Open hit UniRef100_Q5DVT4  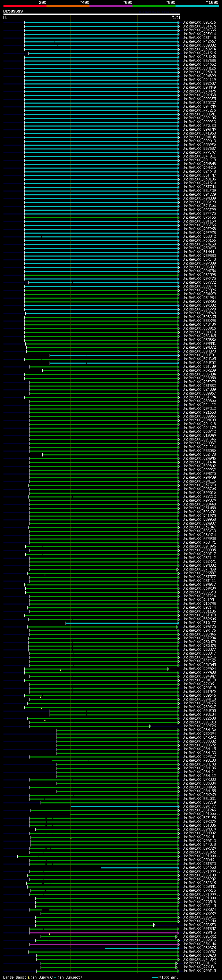click(199, 49)
